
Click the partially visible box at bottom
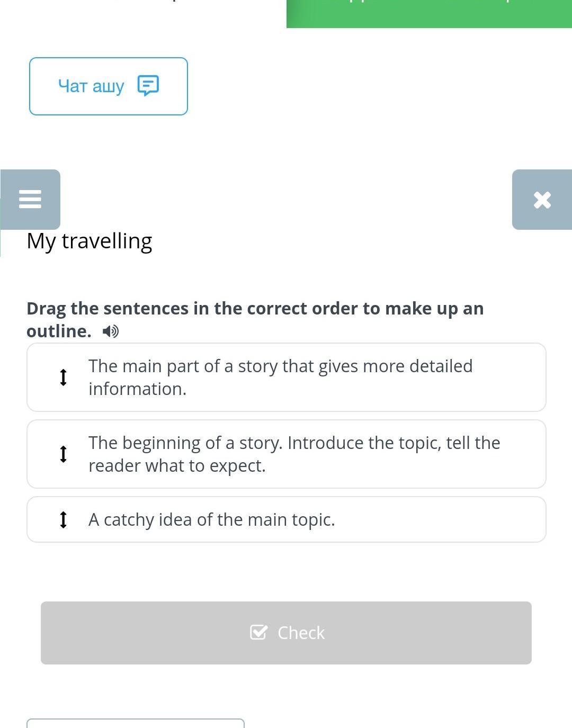(136, 723)
